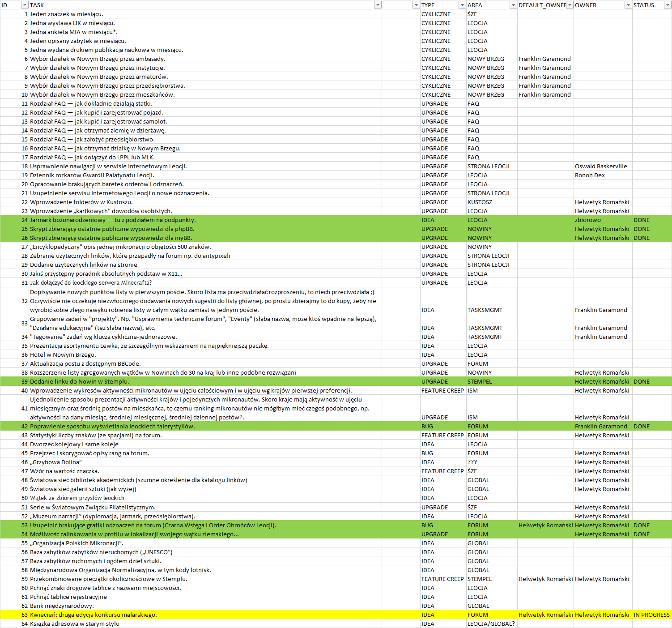Click owner cell "Oswald Baskerville"
This screenshot has height=628, width=672.
601,166
